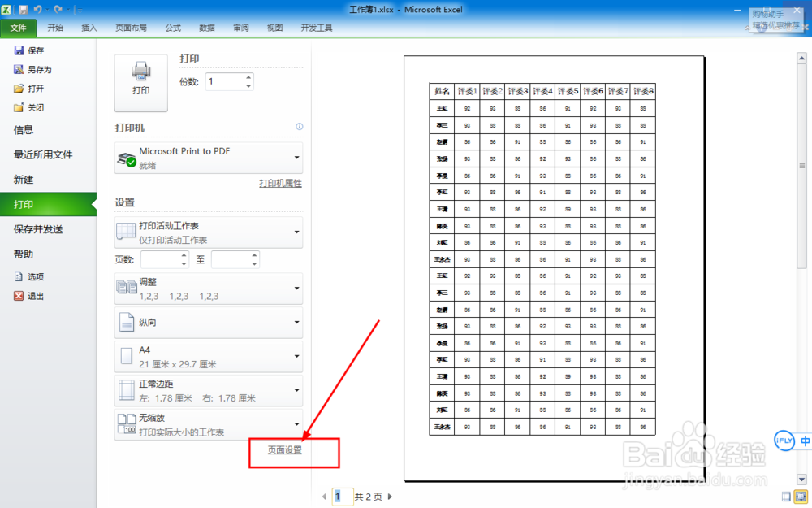Switch to the 插入 ribbon tab
Viewport: 812px width, 508px height.
pos(89,28)
